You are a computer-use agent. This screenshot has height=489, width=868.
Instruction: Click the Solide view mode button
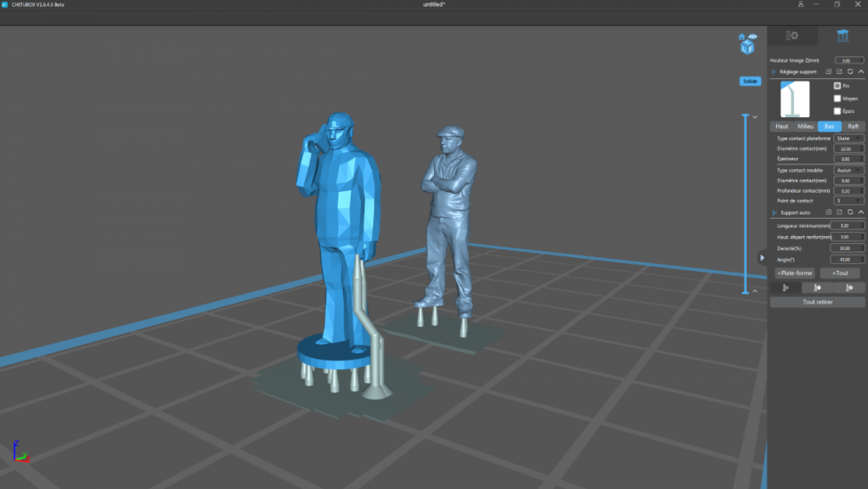coord(750,82)
